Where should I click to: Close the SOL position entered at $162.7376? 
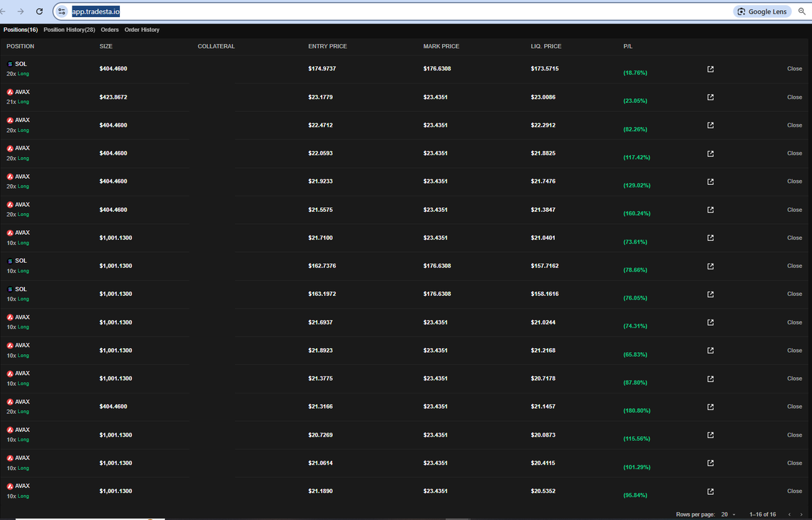point(794,266)
